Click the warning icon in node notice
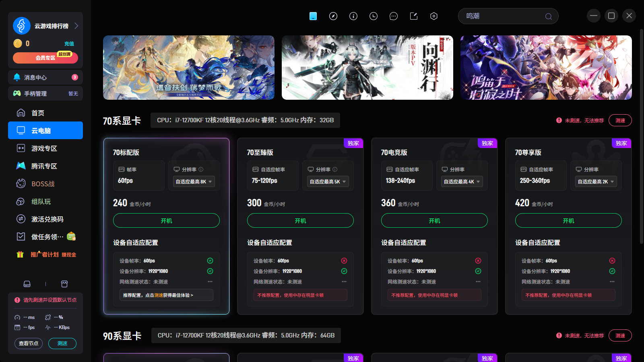This screenshot has width=644, height=362. pyautogui.click(x=17, y=300)
